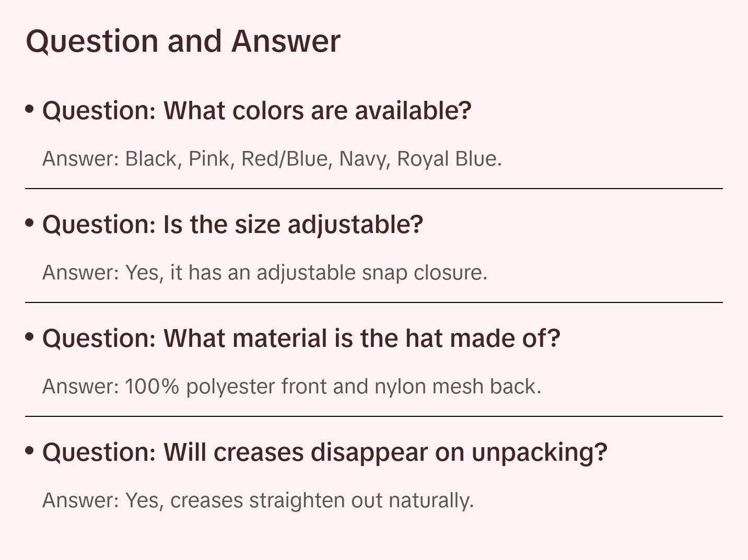Click the "Is the size adjustable?" question

(232, 225)
